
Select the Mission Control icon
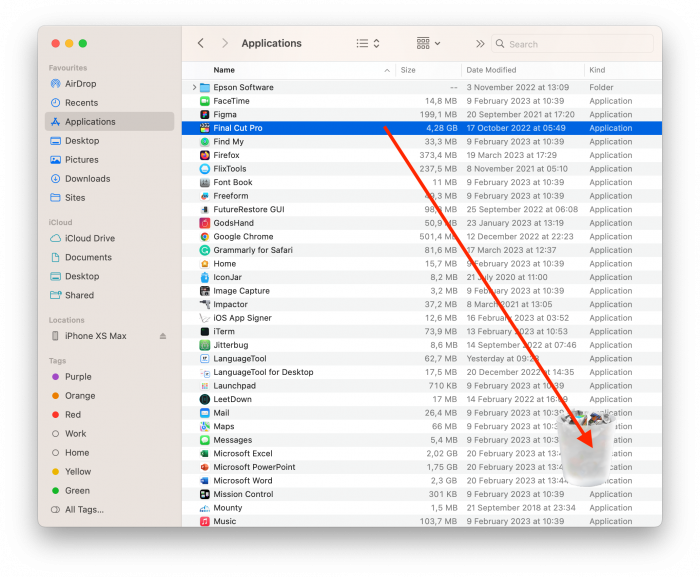click(x=204, y=494)
